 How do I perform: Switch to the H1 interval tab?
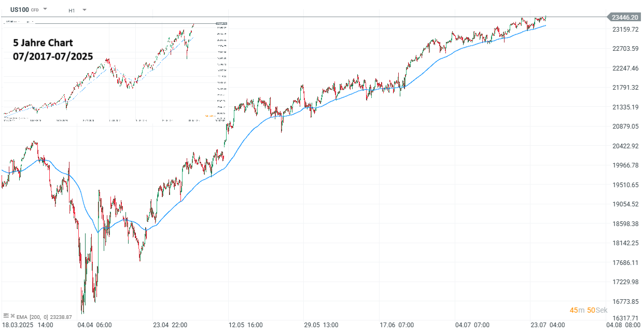pyautogui.click(x=72, y=9)
